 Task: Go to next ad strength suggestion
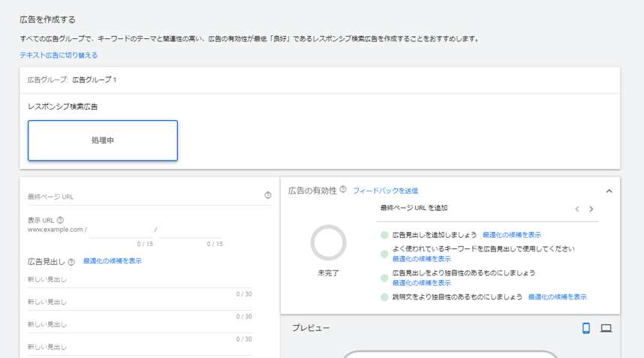(x=591, y=209)
